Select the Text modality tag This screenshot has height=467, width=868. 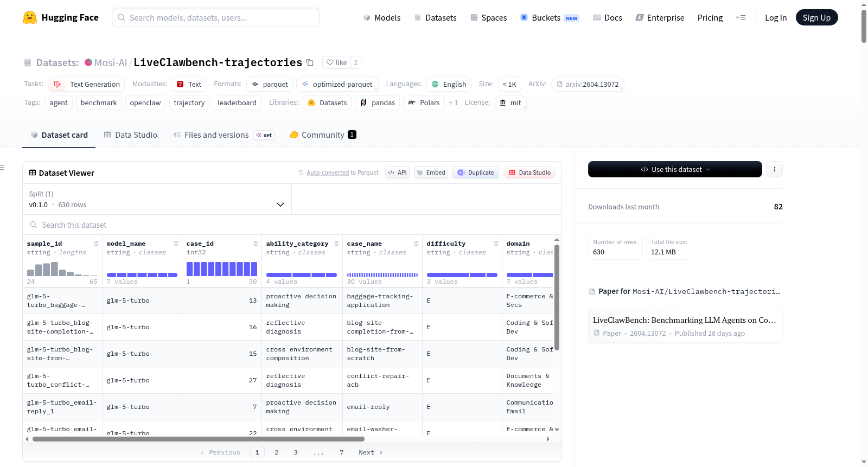[189, 84]
